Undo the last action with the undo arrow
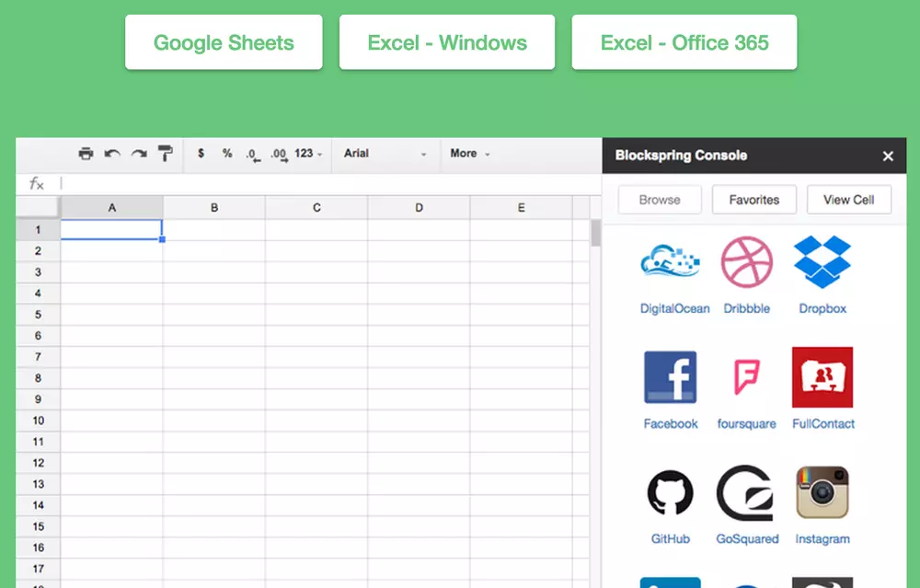Screen dimensions: 920x588 112,154
